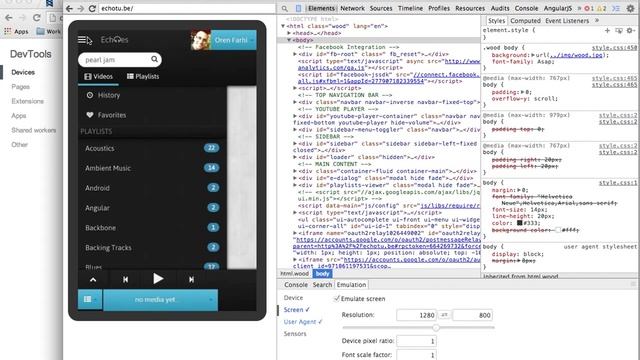Open the Elements panel tab
The width and height of the screenshot is (640, 360).
click(321, 8)
